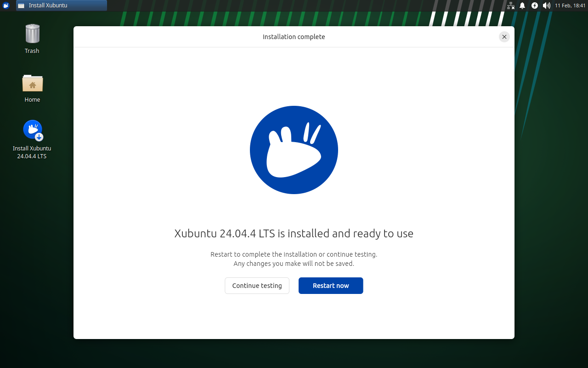Select the Trash label text on desktop

tap(32, 51)
